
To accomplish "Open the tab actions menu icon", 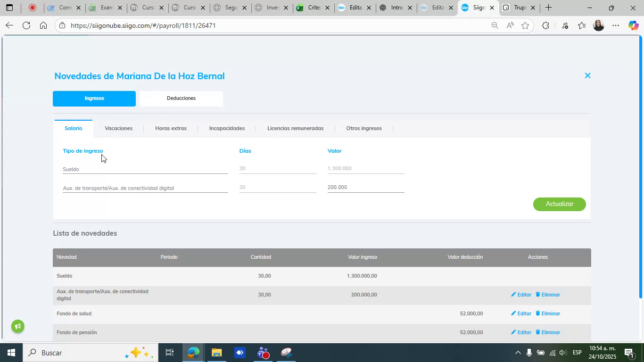I will [x=9, y=8].
